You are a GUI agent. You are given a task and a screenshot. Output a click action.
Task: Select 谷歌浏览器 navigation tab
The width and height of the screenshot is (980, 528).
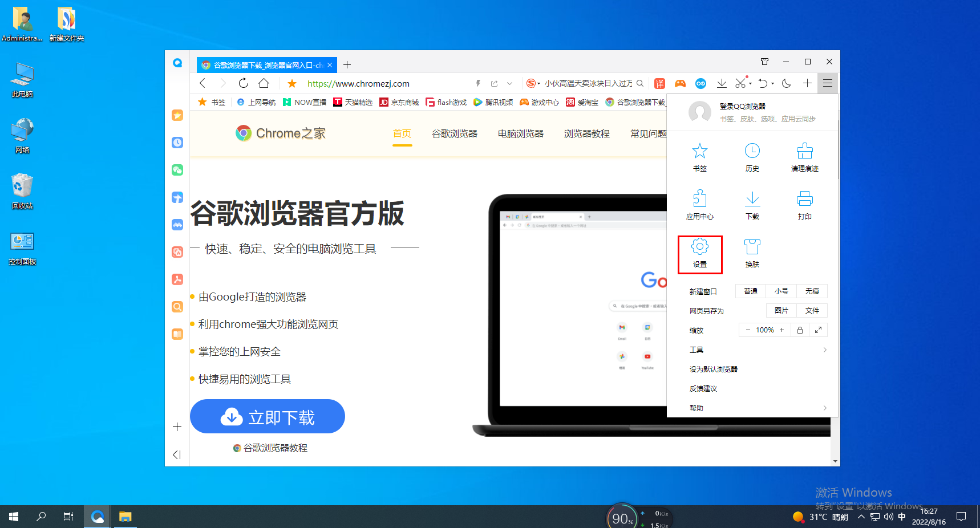(x=455, y=133)
